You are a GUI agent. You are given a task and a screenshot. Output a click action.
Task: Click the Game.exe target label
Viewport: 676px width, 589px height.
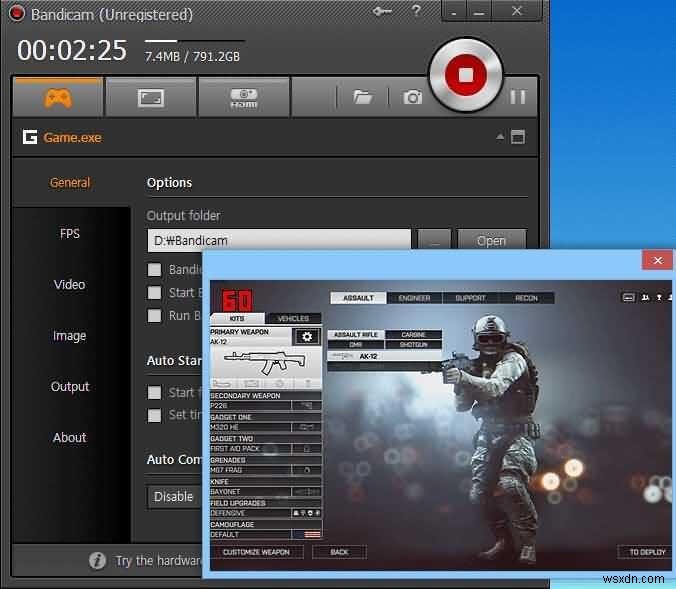pos(72,138)
